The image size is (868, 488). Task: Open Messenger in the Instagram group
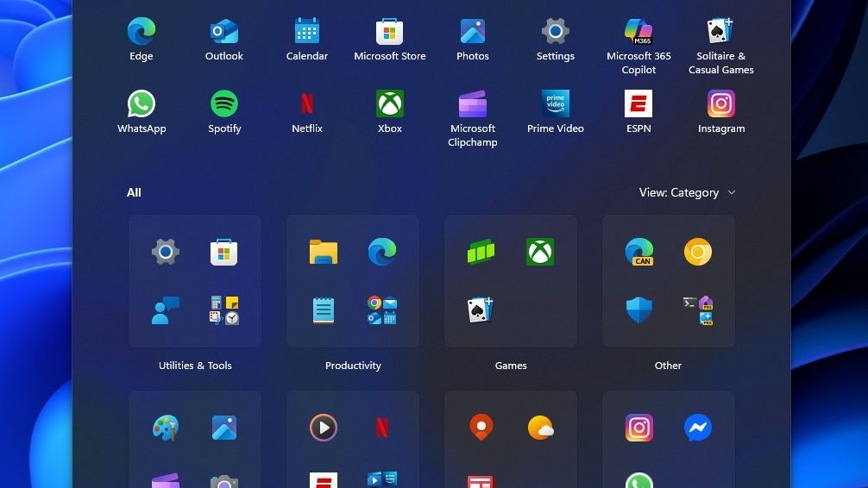click(x=697, y=428)
